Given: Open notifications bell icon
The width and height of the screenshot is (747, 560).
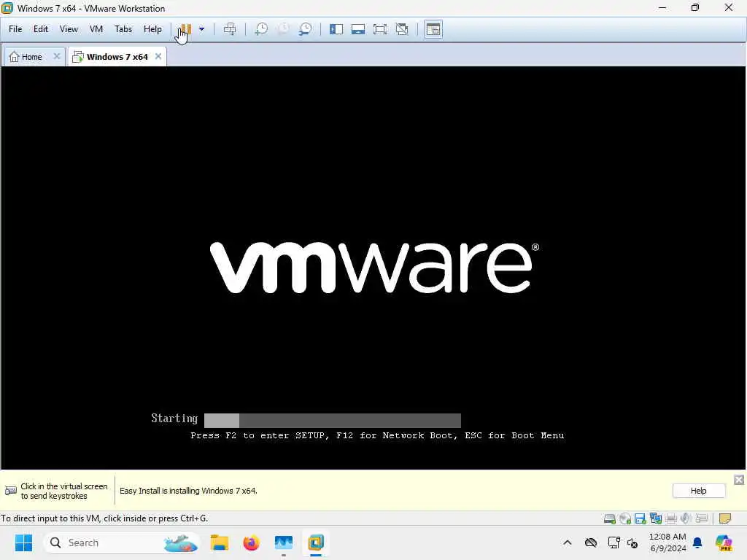Looking at the screenshot, I should (x=697, y=542).
